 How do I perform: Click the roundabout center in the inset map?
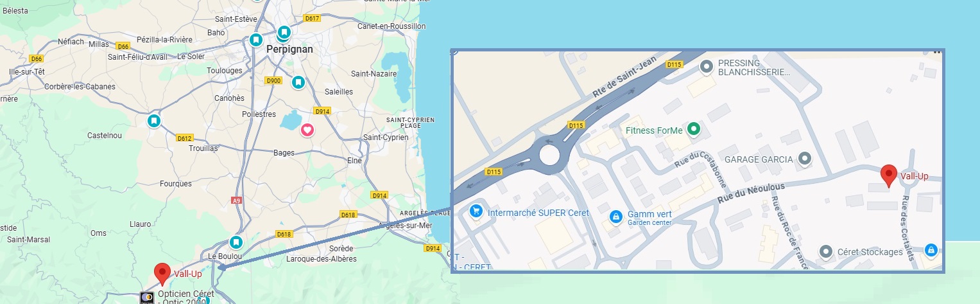(x=549, y=155)
